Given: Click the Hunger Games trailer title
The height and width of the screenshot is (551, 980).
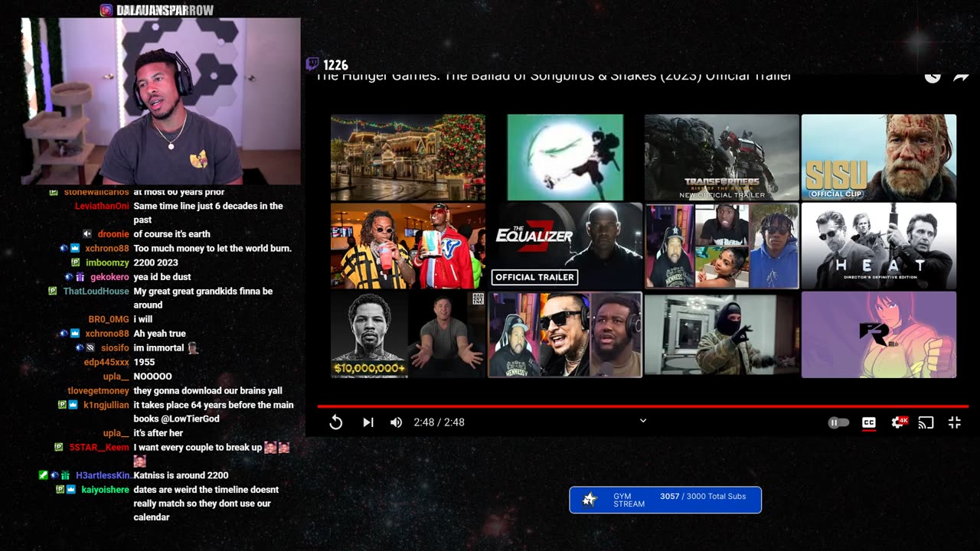Looking at the screenshot, I should coord(554,77).
